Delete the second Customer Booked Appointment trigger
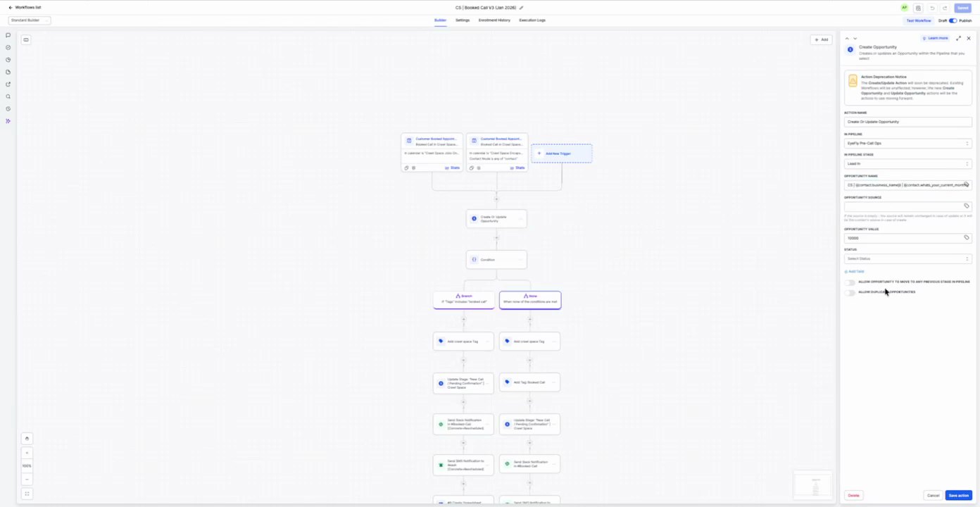The image size is (980, 507). pos(479,168)
